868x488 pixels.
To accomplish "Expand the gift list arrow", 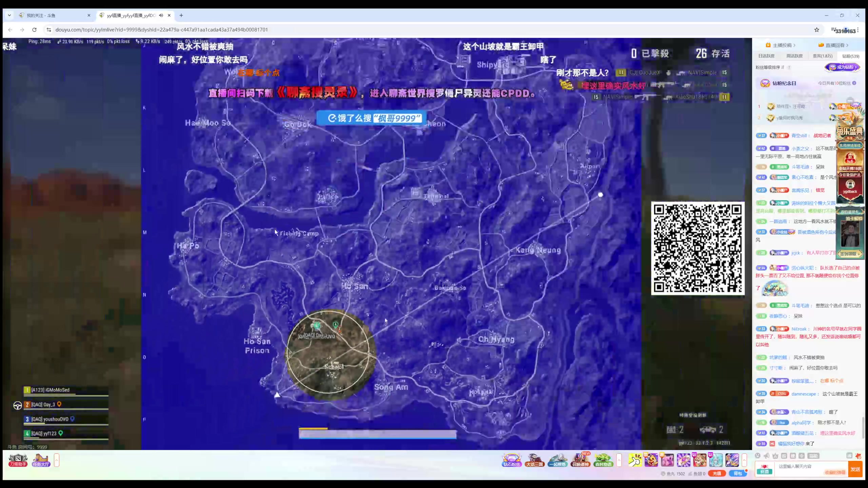I will [745, 460].
